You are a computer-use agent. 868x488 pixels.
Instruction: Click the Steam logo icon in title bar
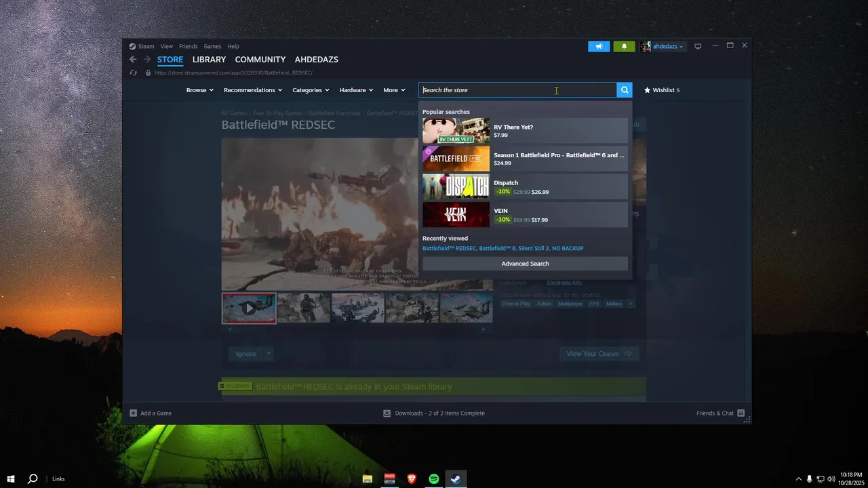pyautogui.click(x=132, y=46)
